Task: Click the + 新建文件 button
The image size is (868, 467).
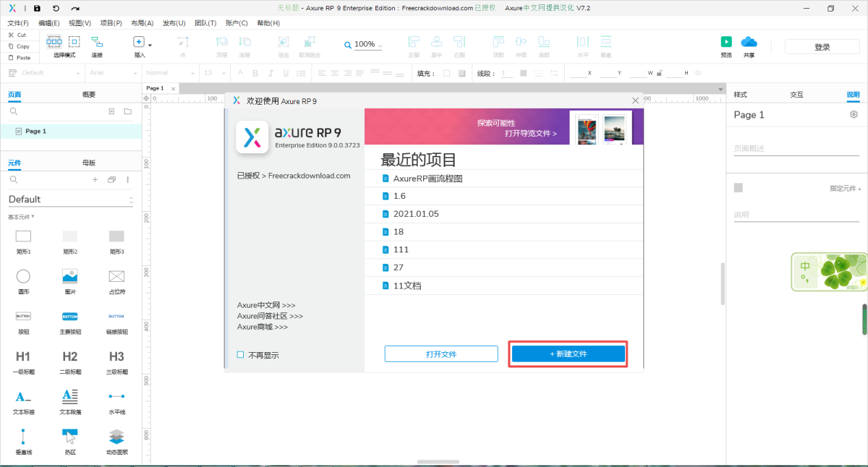Action: pyautogui.click(x=568, y=354)
